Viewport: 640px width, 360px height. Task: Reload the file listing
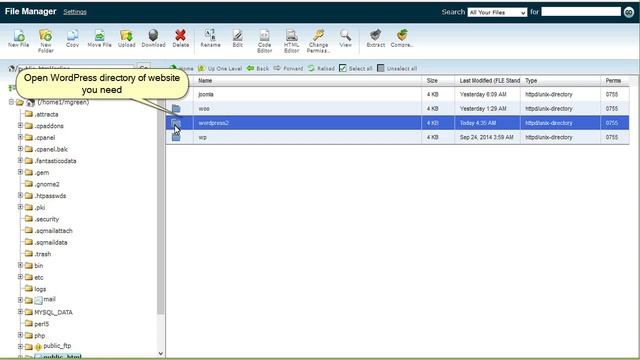coord(321,69)
